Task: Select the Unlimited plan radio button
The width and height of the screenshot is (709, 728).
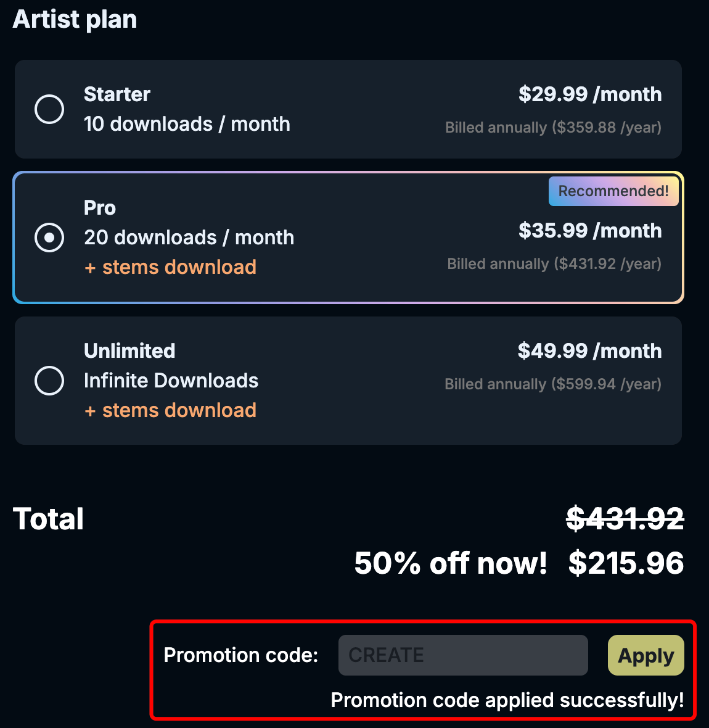Action: pyautogui.click(x=49, y=381)
